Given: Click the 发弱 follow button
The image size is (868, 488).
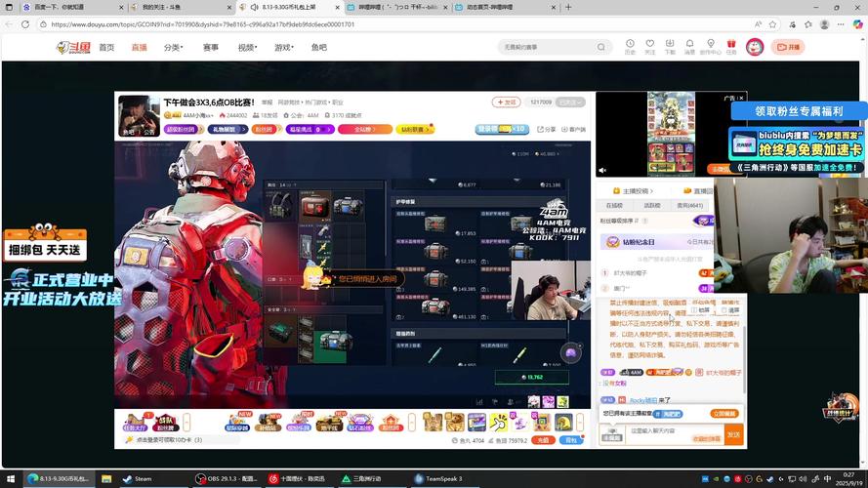Looking at the screenshot, I should pyautogui.click(x=507, y=102).
